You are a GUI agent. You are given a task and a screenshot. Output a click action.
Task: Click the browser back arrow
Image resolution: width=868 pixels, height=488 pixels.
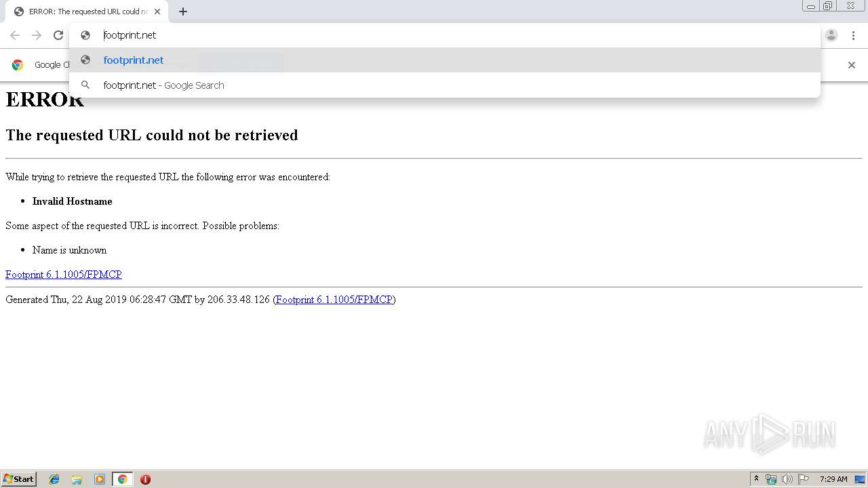coord(15,35)
